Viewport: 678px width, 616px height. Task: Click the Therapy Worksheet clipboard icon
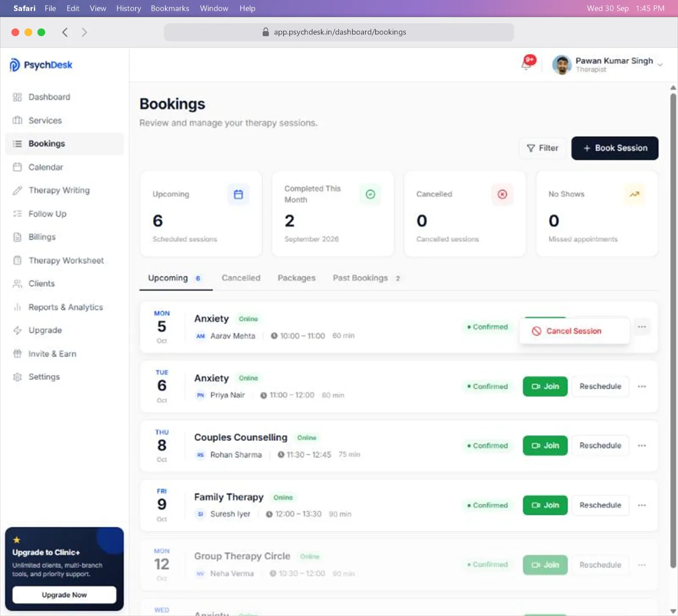pos(18,261)
